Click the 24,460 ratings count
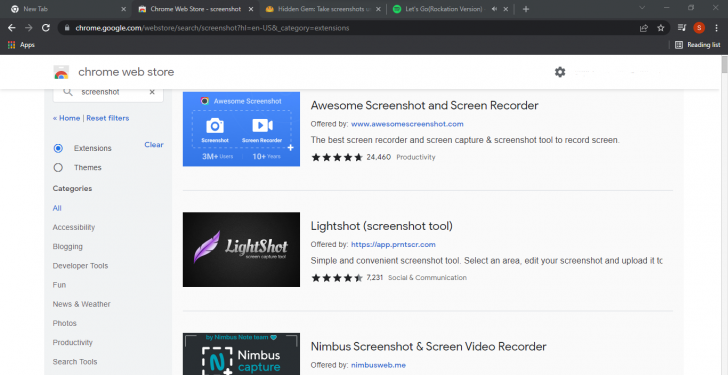Screen dimensions: 728x375 379,157
